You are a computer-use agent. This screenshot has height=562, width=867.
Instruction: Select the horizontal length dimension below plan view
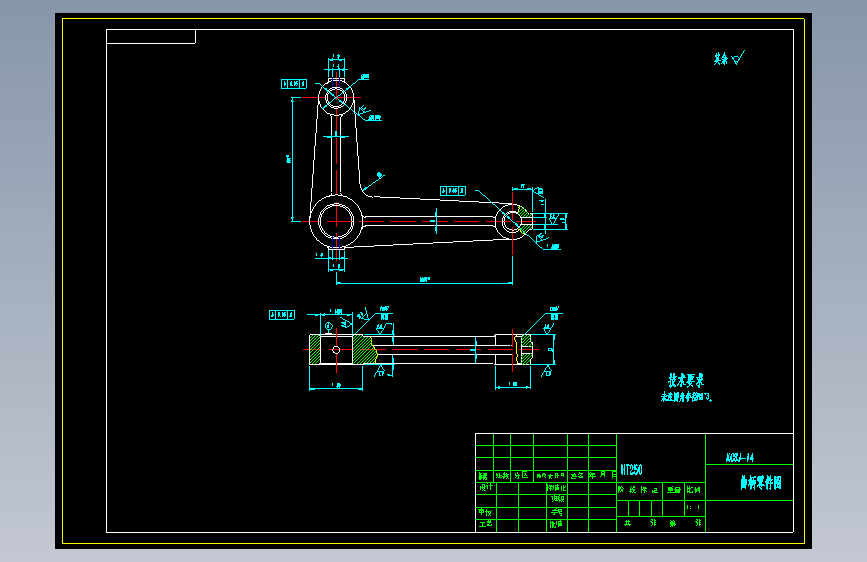coord(424,282)
